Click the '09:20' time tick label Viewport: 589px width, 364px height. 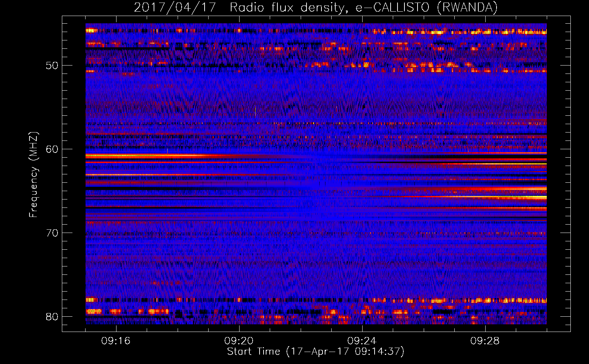coord(239,341)
